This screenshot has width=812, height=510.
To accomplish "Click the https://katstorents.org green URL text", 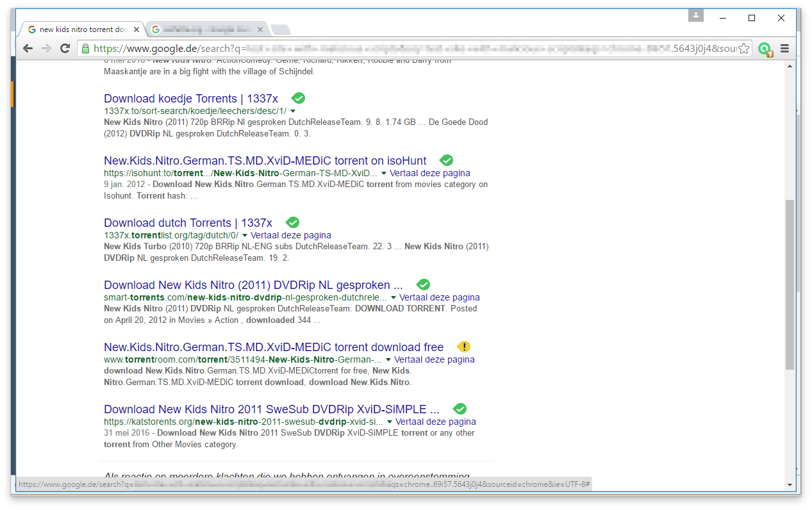I will [244, 422].
